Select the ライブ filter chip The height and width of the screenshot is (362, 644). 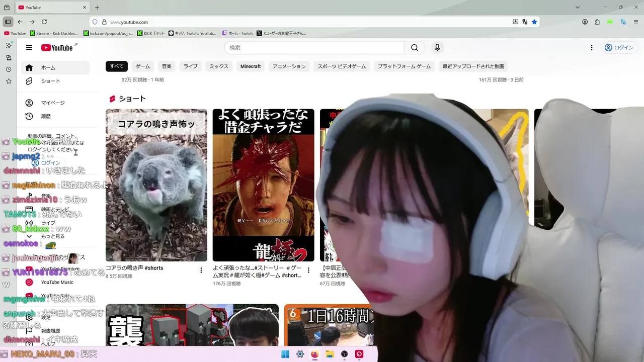[190, 66]
